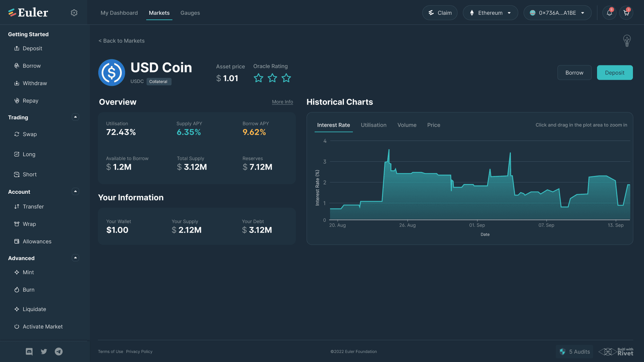
Task: Open the Ethereum network dropdown
Action: click(x=490, y=13)
